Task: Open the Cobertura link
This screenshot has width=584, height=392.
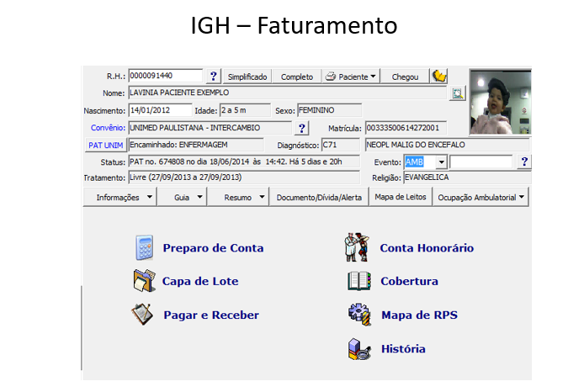Action: point(409,281)
